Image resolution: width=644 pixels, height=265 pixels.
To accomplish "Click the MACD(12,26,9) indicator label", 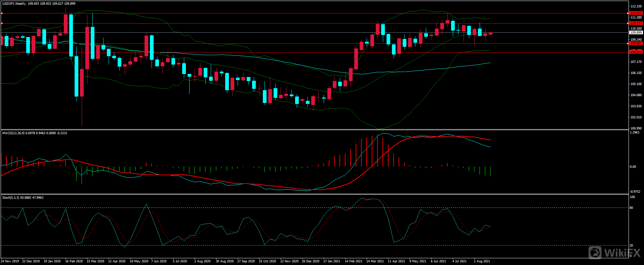I will (x=13, y=133).
